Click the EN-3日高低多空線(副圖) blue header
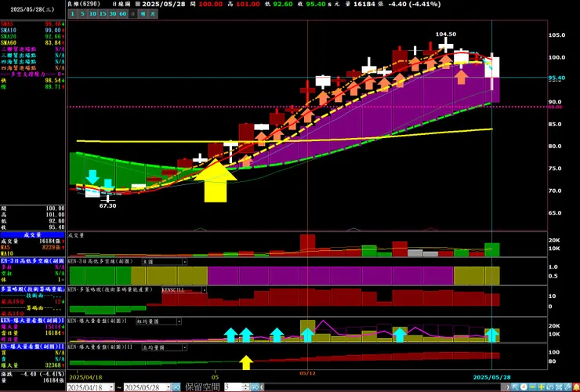The width and height of the screenshot is (580, 392). [33, 260]
